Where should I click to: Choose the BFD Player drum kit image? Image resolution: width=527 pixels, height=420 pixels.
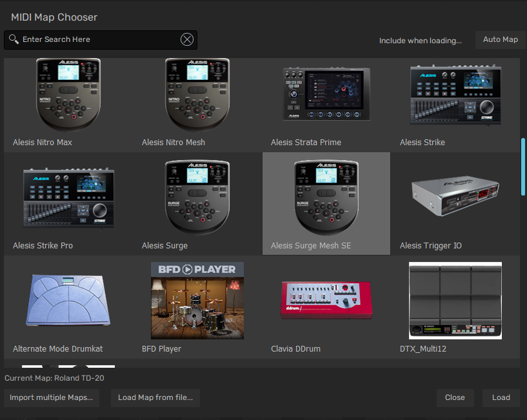point(197,301)
